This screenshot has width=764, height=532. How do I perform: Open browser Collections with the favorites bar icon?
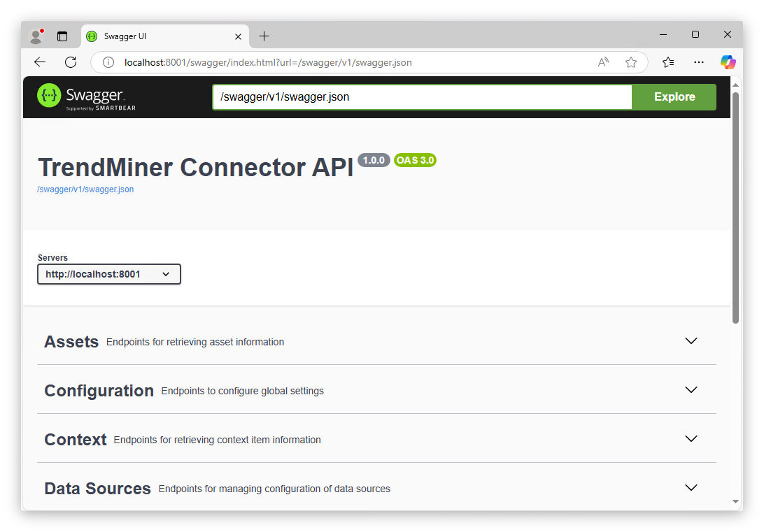click(667, 62)
